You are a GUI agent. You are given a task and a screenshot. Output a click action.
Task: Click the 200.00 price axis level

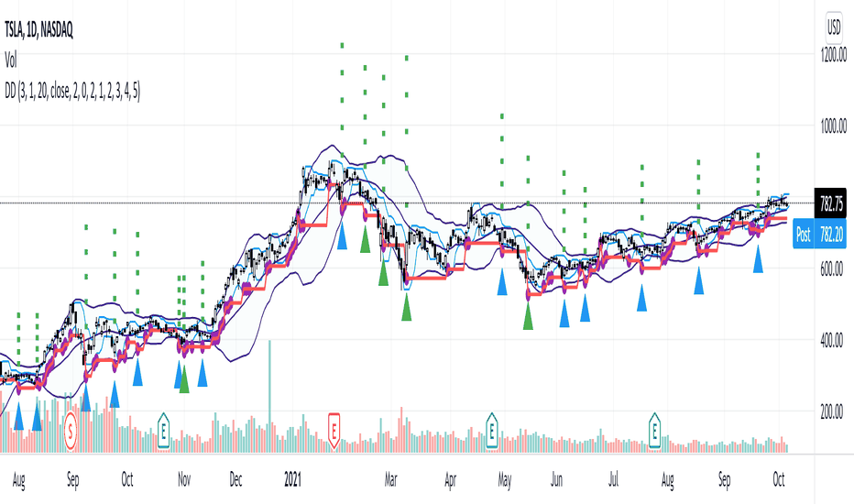(832, 412)
